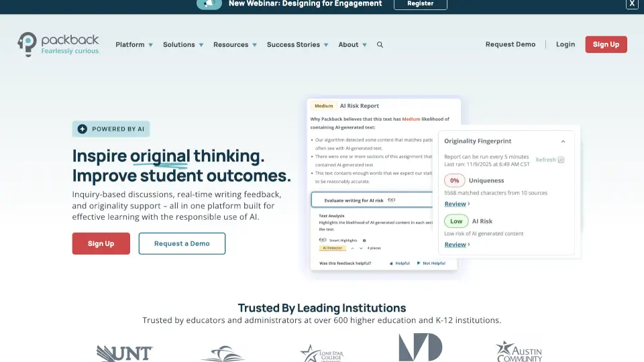Screen dimensions: 644x362
Task: Open the Success Stories menu
Action: pos(297,45)
